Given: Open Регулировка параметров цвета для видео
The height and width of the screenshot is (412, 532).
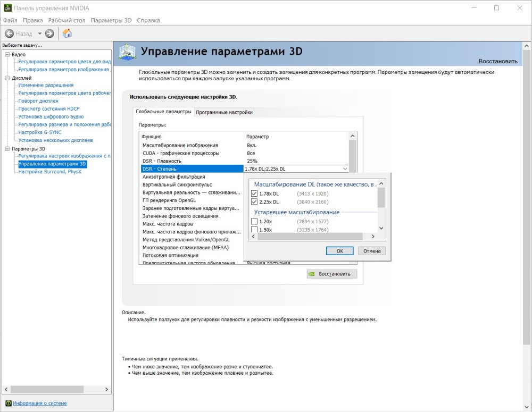Looking at the screenshot, I should pos(64,62).
